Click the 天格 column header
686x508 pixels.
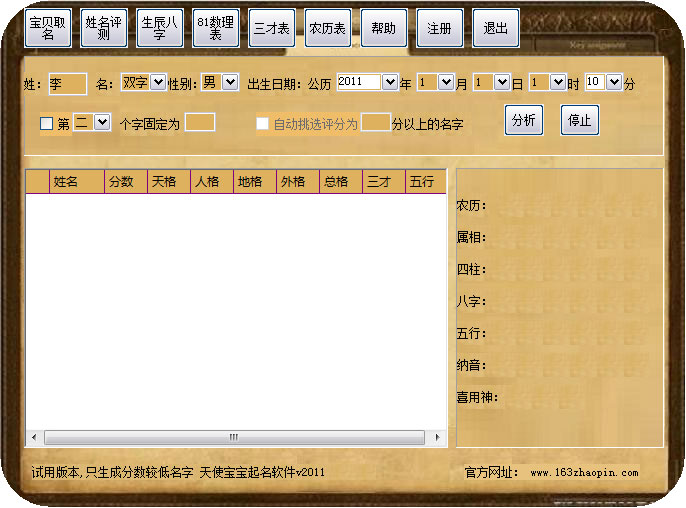[169, 182]
